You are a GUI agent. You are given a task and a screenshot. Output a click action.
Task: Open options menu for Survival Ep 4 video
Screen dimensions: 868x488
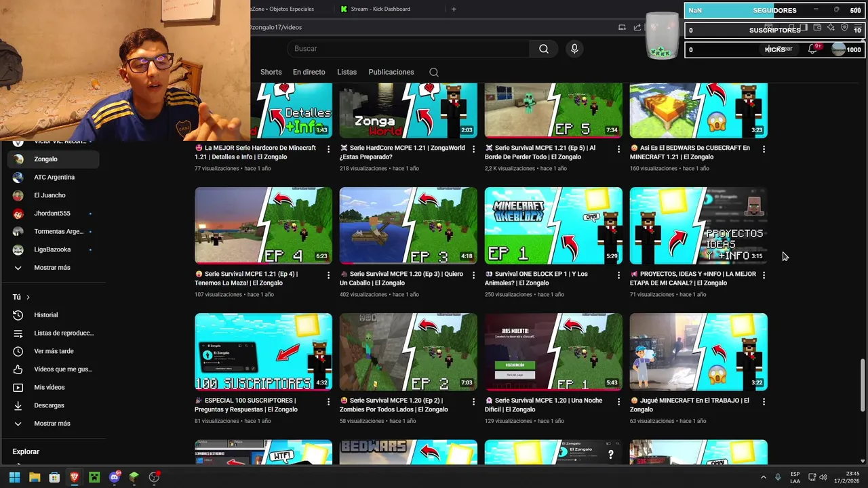(328, 274)
